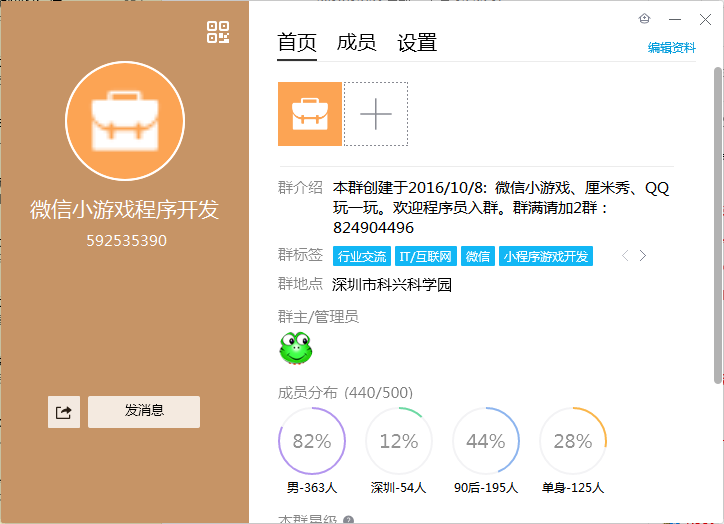Click the location 深圳市科兴科学园

(392, 285)
